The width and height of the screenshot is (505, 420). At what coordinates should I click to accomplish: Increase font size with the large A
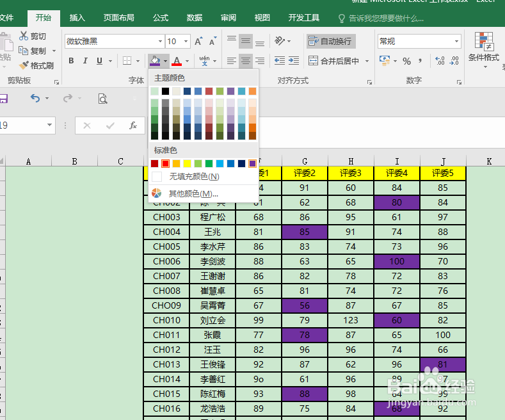pos(198,41)
